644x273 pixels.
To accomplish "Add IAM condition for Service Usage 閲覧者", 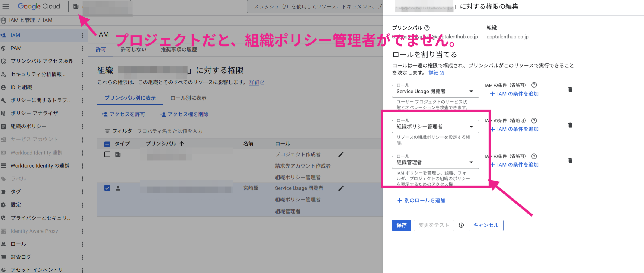I will pos(514,94).
